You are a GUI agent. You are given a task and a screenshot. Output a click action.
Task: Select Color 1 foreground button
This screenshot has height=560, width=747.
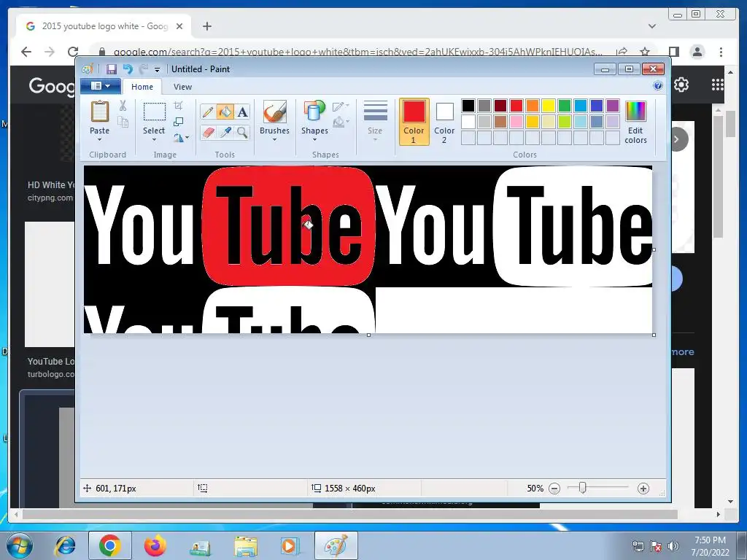(x=414, y=122)
